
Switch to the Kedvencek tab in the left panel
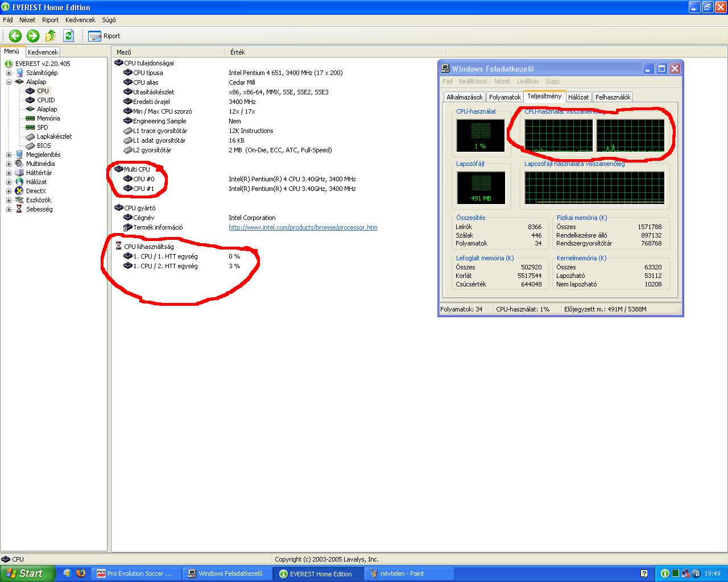[x=43, y=52]
